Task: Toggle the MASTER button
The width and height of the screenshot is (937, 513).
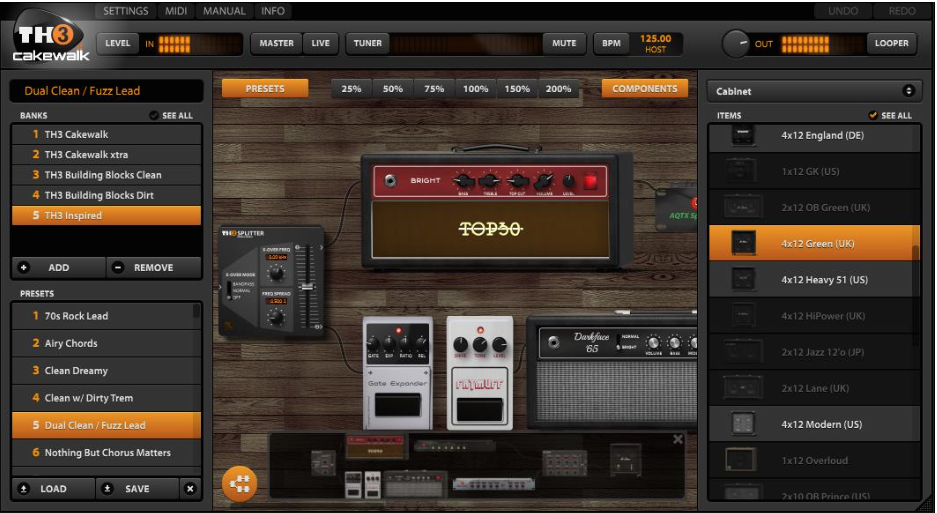Action: pos(276,43)
